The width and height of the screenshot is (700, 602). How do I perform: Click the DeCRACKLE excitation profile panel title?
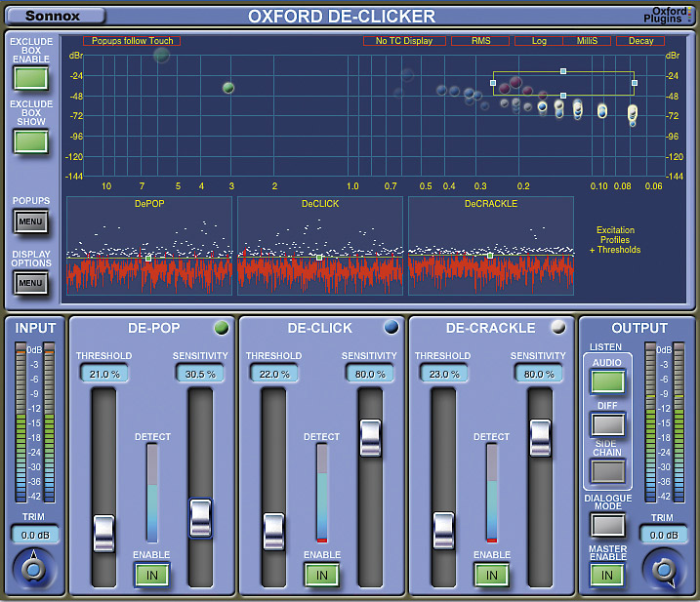[x=491, y=204]
